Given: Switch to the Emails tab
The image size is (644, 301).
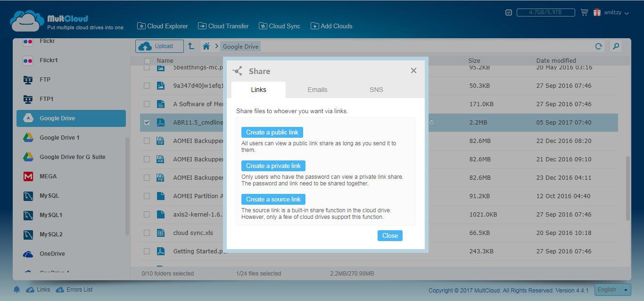Looking at the screenshot, I should [x=317, y=90].
